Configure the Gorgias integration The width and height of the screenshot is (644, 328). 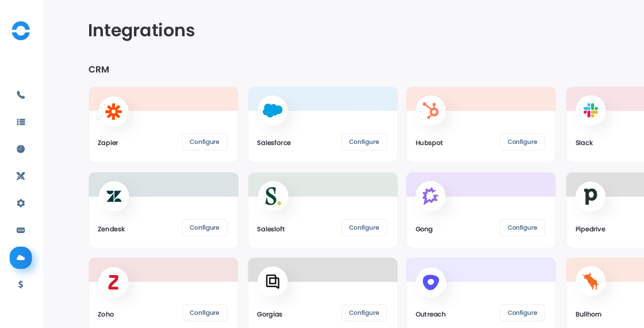(x=365, y=313)
